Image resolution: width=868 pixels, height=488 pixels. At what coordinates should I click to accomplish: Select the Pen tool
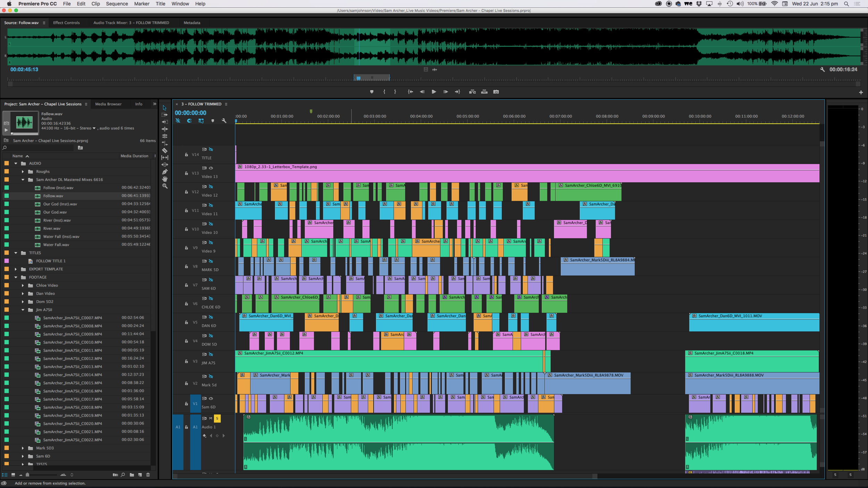click(165, 171)
